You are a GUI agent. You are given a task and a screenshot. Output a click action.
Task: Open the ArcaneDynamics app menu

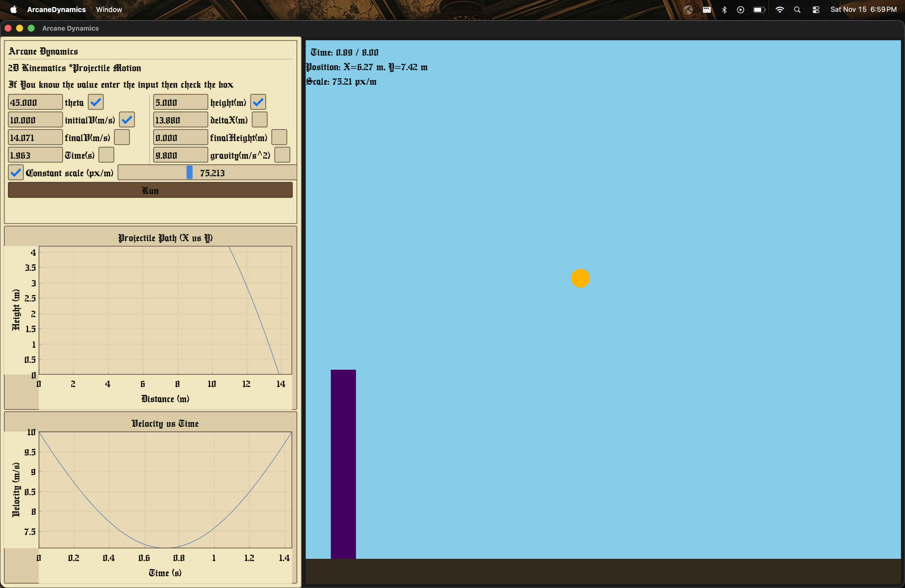tap(56, 10)
